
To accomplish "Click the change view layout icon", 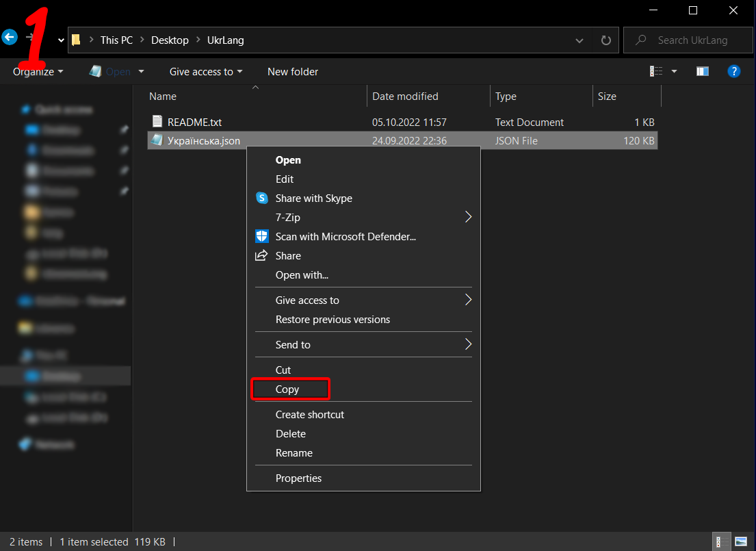I will pyautogui.click(x=656, y=71).
